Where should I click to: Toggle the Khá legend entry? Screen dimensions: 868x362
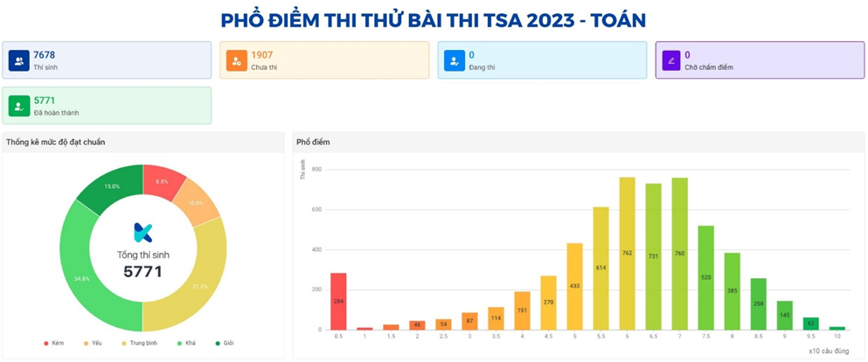[x=187, y=343]
